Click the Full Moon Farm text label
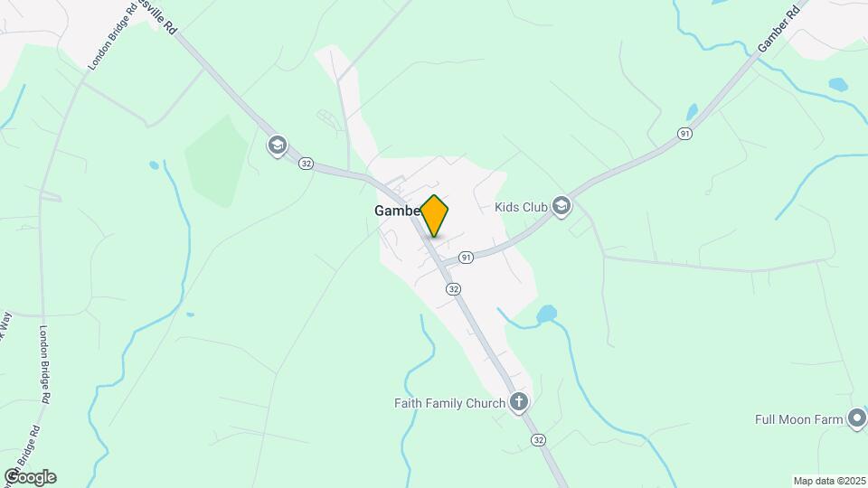 coord(798,419)
